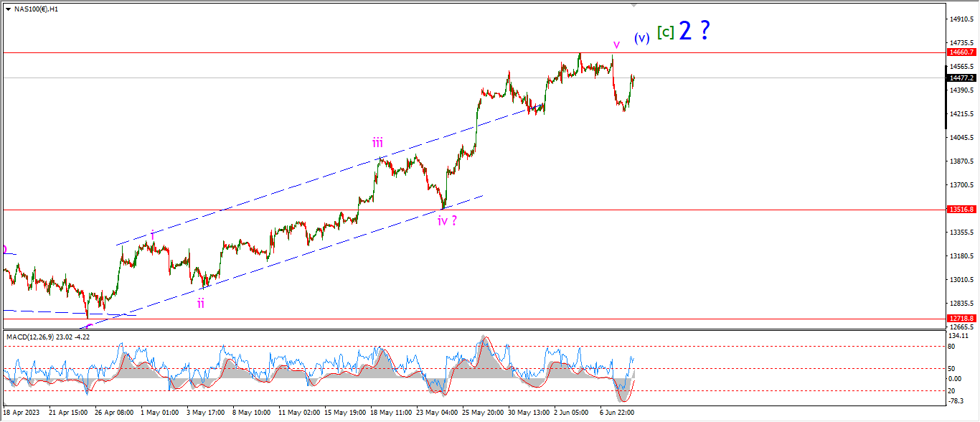Click the '6 Jun 22:00' time axis label
Screen dimensions: 980x422
616,413
